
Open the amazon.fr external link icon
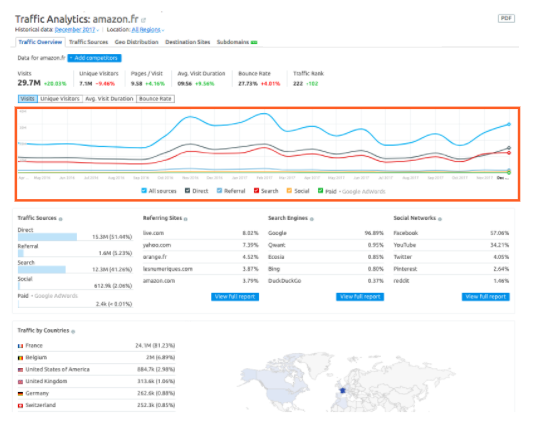143,20
